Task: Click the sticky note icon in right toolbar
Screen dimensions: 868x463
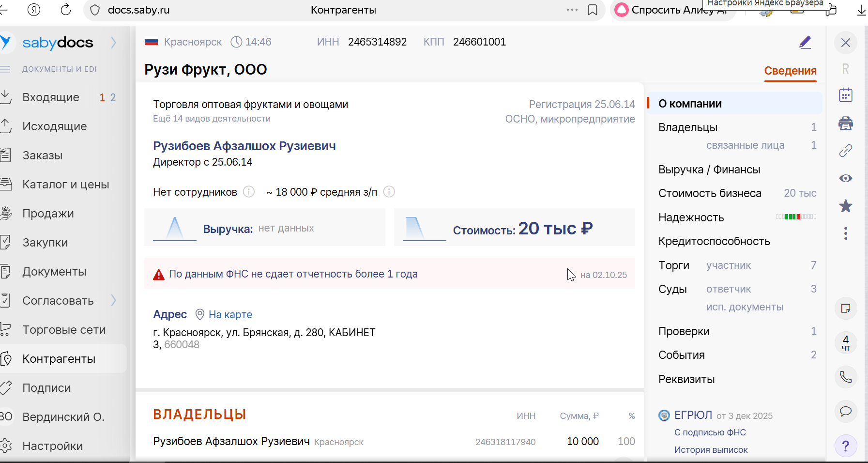Action: [846, 309]
